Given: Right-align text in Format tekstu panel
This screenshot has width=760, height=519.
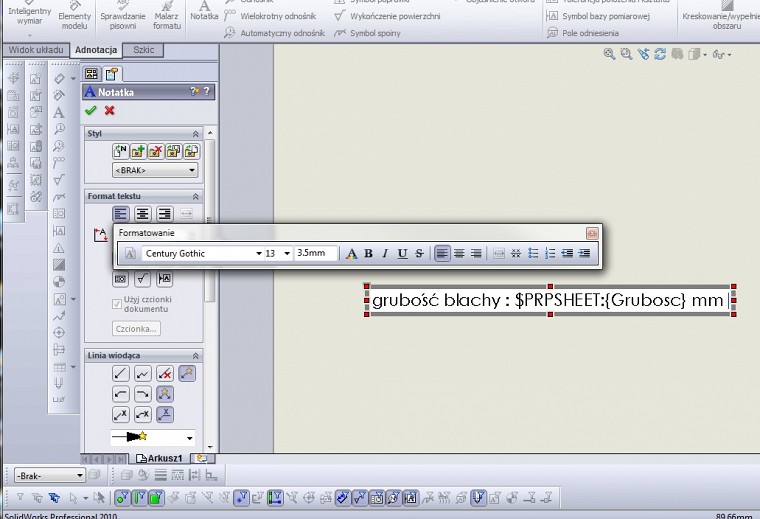Looking at the screenshot, I should tap(164, 214).
